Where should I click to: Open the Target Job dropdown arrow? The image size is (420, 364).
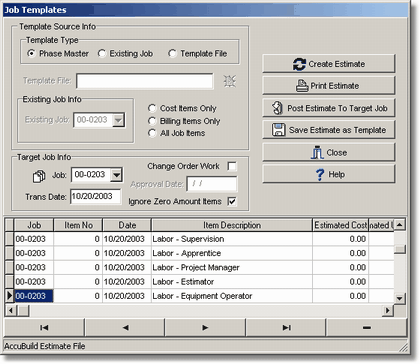coord(116,175)
